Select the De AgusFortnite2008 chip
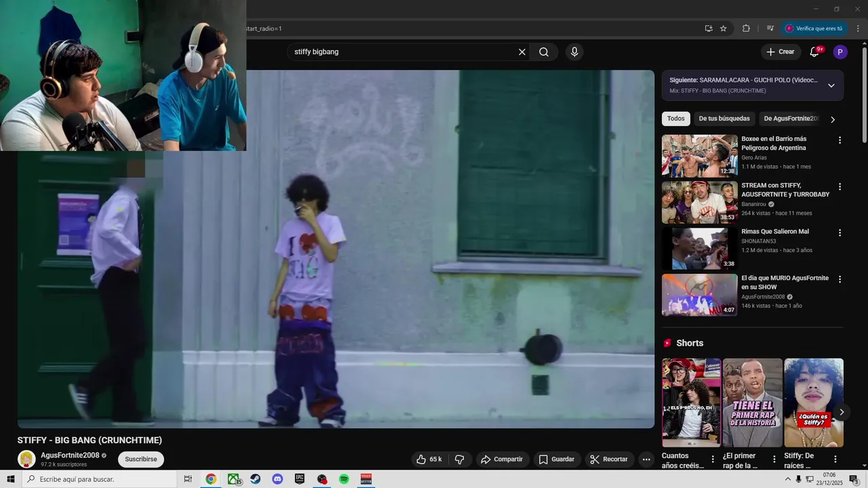The image size is (868, 488). pyautogui.click(x=791, y=119)
